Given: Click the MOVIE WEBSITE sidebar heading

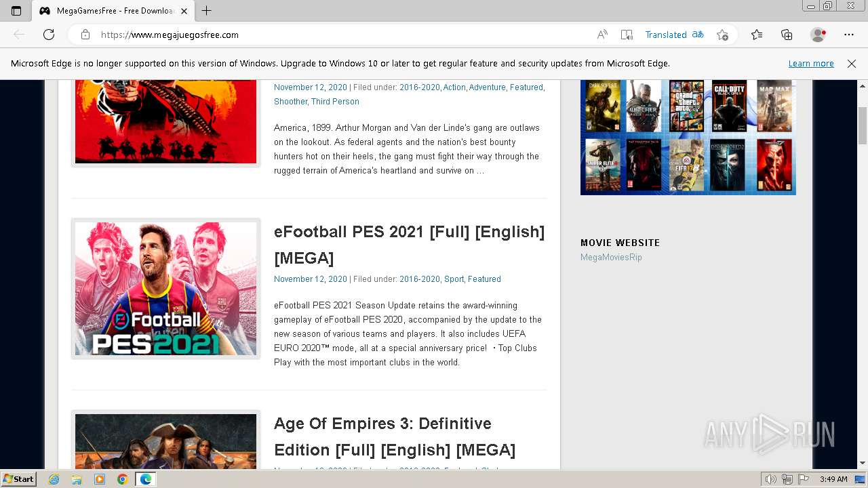Looking at the screenshot, I should click(620, 243).
